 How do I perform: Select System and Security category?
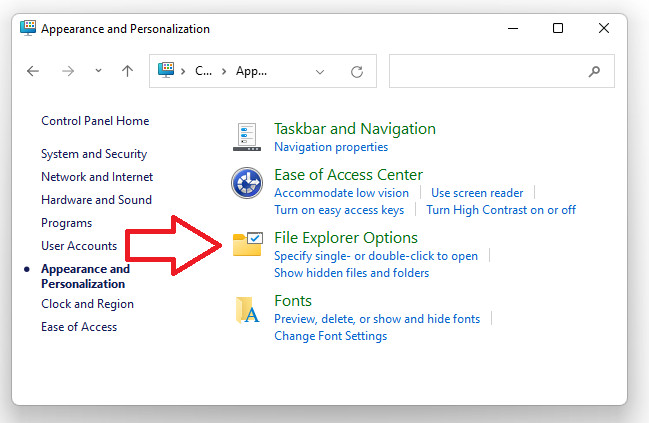coord(94,154)
